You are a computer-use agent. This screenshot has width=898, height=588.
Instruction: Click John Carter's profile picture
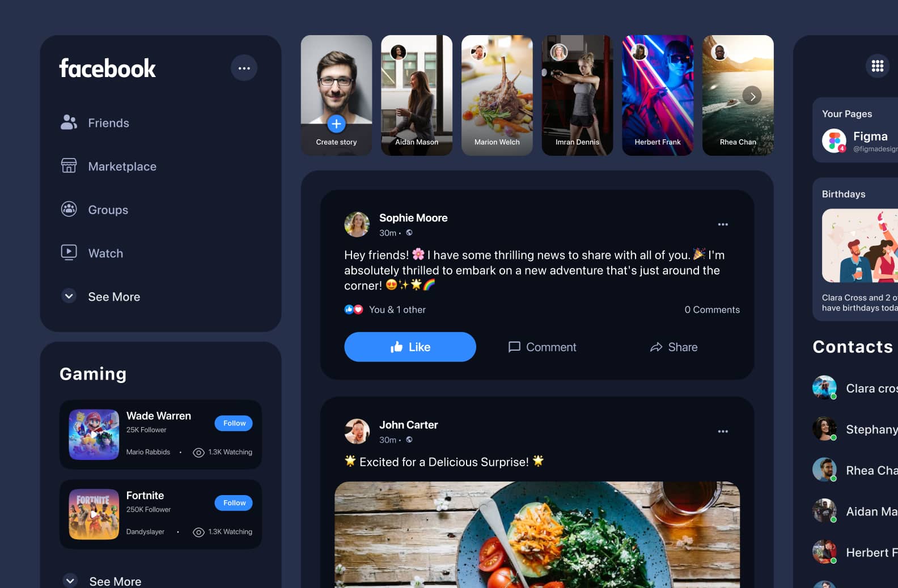pyautogui.click(x=357, y=431)
